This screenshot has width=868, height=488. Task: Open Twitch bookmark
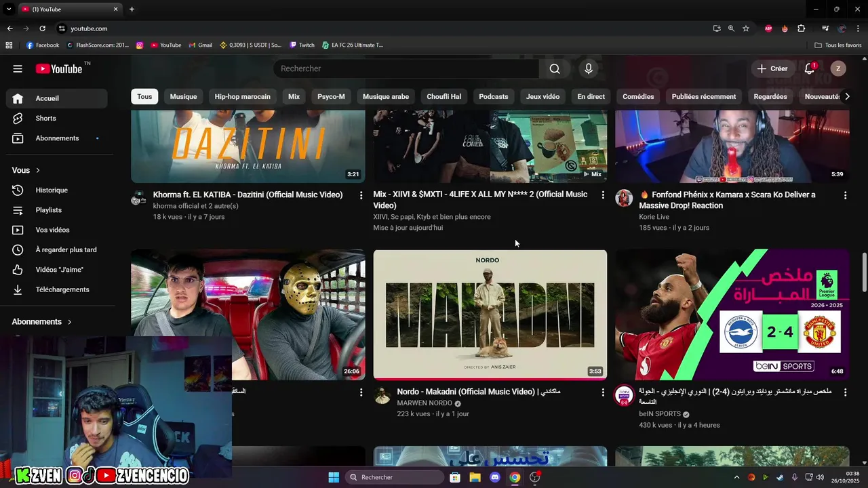pyautogui.click(x=302, y=45)
